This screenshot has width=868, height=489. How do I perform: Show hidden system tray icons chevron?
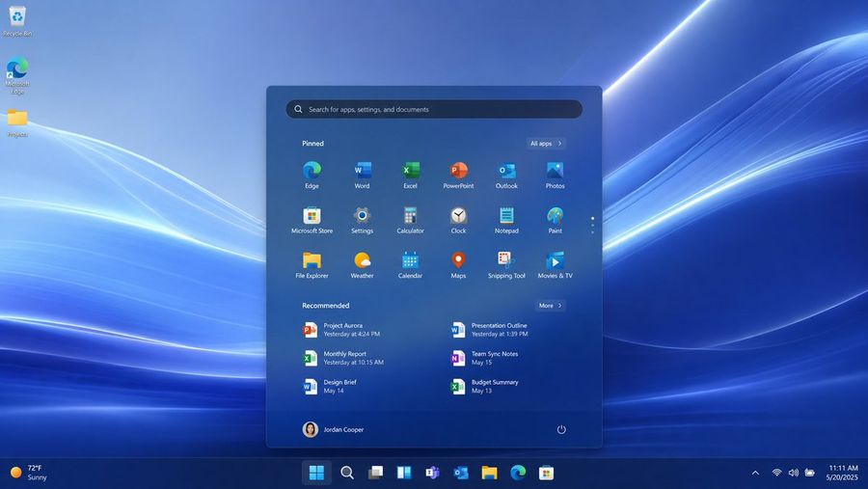point(755,473)
